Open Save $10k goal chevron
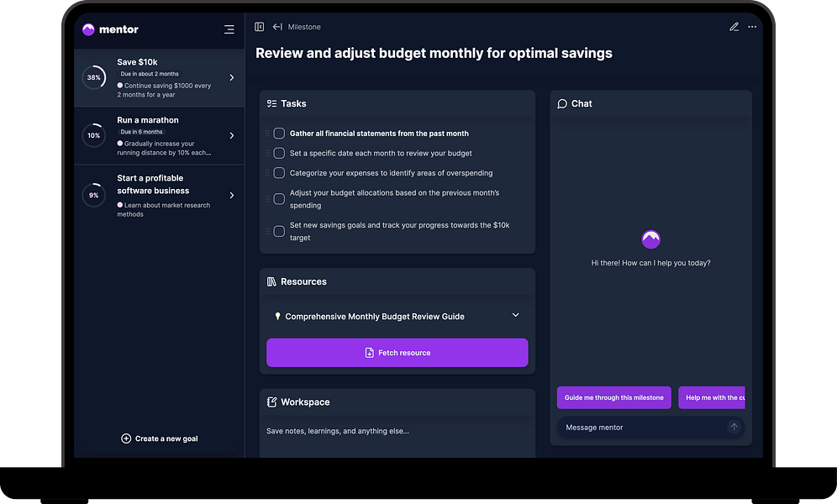The width and height of the screenshot is (837, 504). tap(232, 78)
